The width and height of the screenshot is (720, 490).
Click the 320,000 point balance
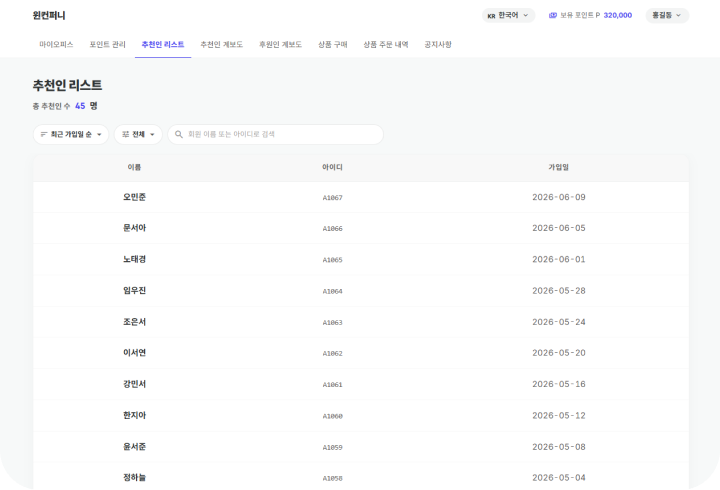(x=618, y=15)
